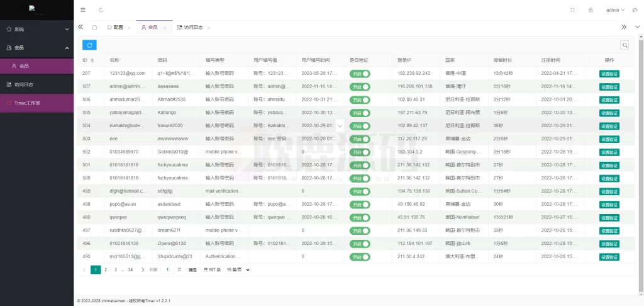Enter fullscreen using the expand icon
Image resolution: width=644 pixels, height=306 pixels.
pyautogui.click(x=572, y=10)
